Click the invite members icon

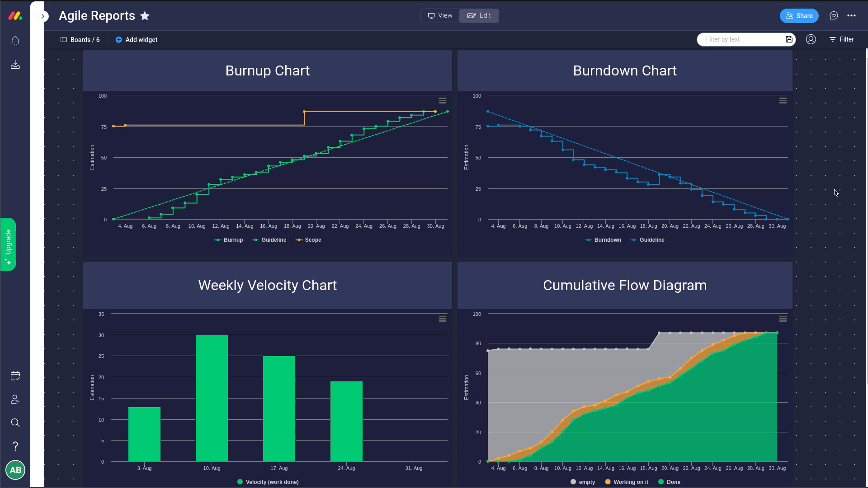15,399
